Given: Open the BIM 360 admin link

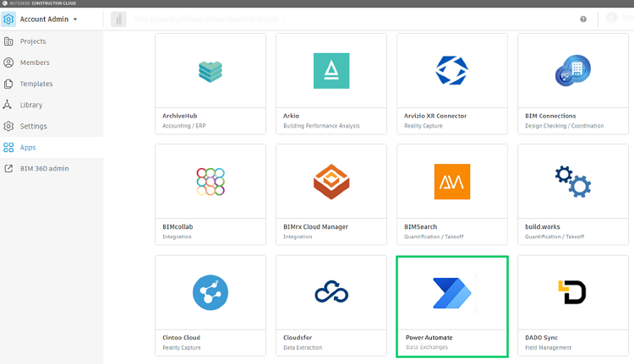Looking at the screenshot, I should pyautogui.click(x=45, y=168).
